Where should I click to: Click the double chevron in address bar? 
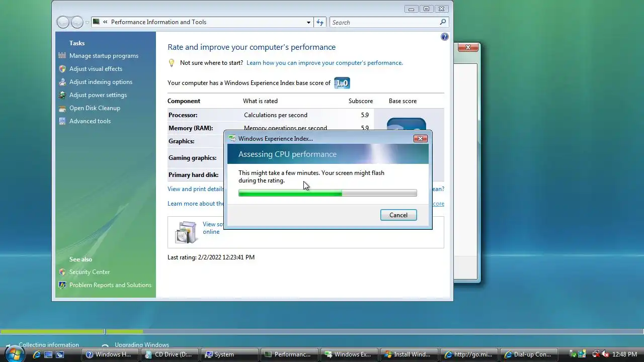click(105, 22)
